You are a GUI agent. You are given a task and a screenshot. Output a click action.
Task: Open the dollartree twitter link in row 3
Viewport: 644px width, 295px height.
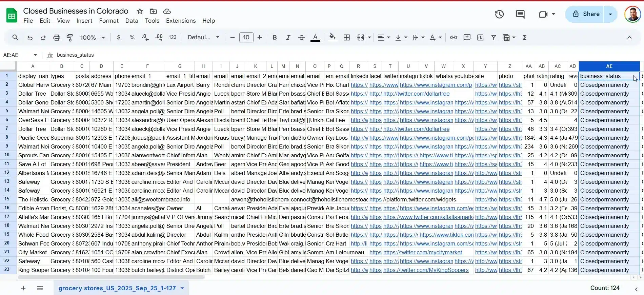pos(416,94)
